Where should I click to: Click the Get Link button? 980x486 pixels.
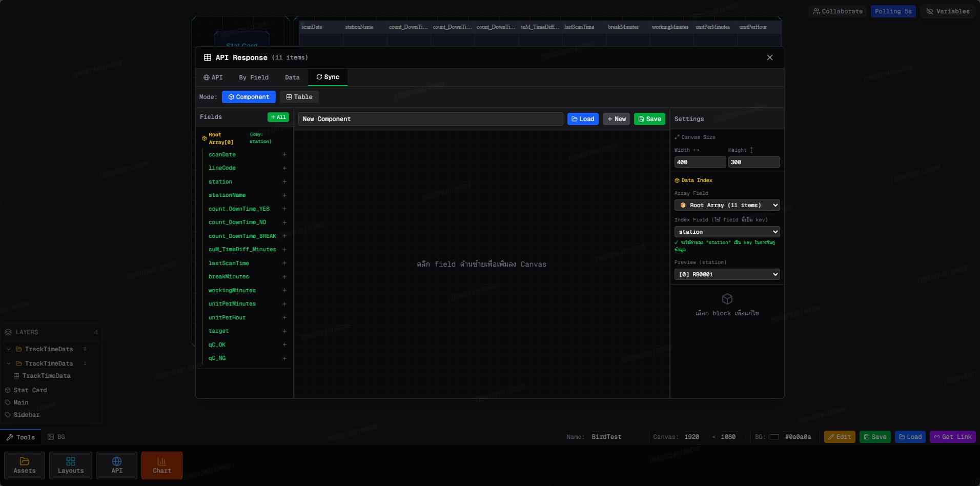click(952, 437)
